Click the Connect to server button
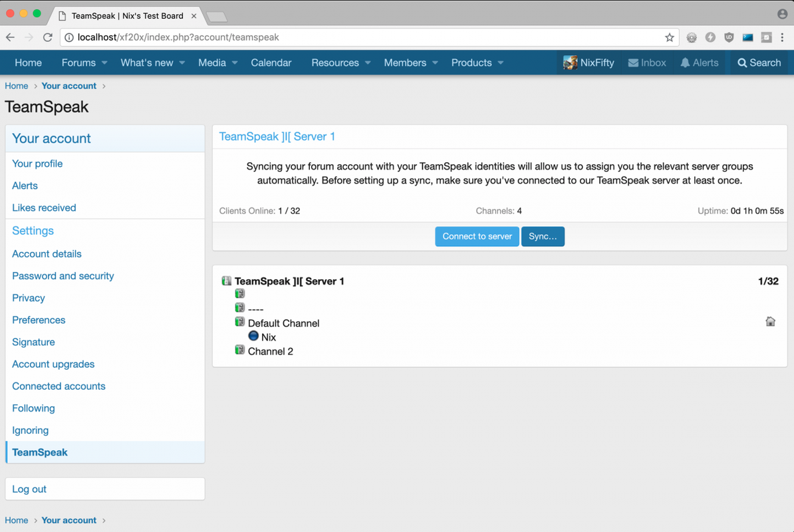Screen dimensions: 794x532 pos(477,236)
